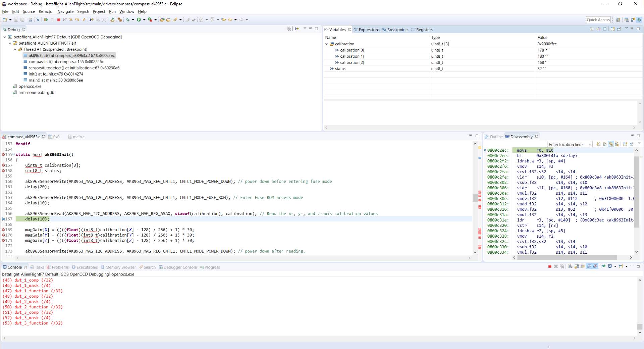This screenshot has width=644, height=349.
Task: Select the Step Into icon
Action: pyautogui.click(x=71, y=19)
